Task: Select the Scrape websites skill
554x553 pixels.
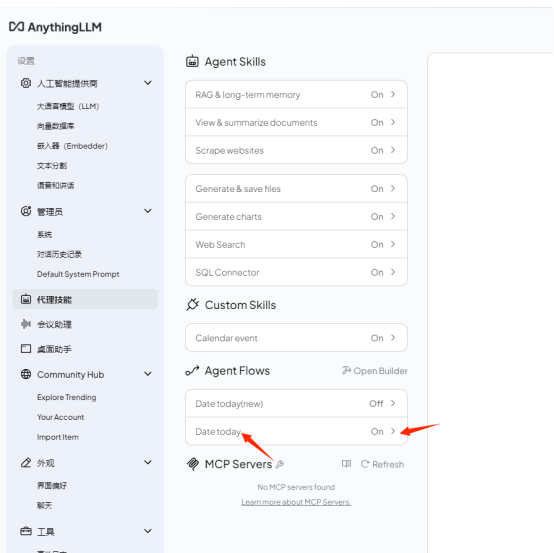Action: point(296,150)
